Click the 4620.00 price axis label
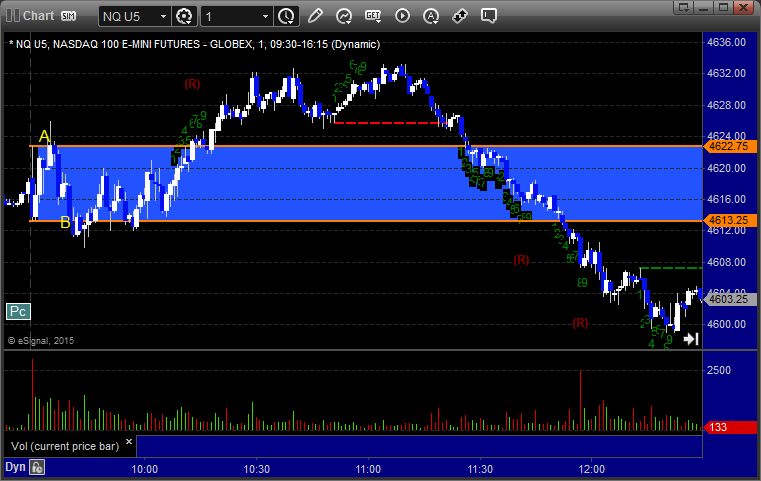The image size is (761, 481). [727, 168]
